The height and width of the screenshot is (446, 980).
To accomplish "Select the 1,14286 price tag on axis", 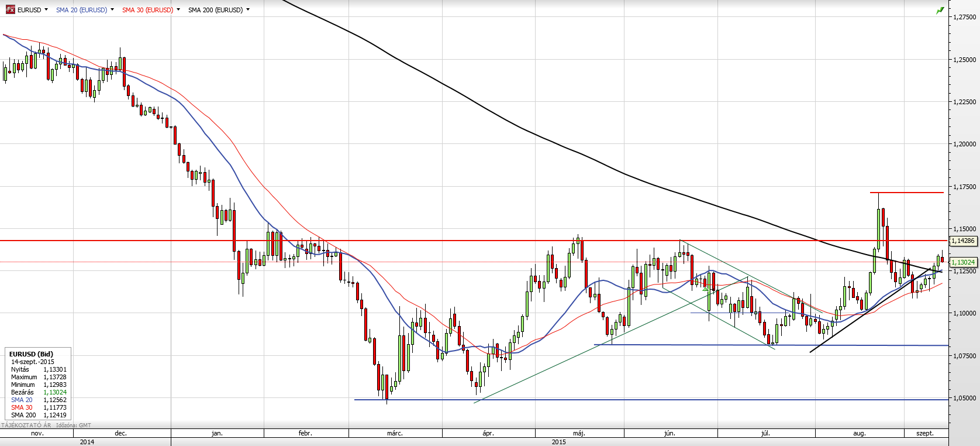I will [x=963, y=241].
